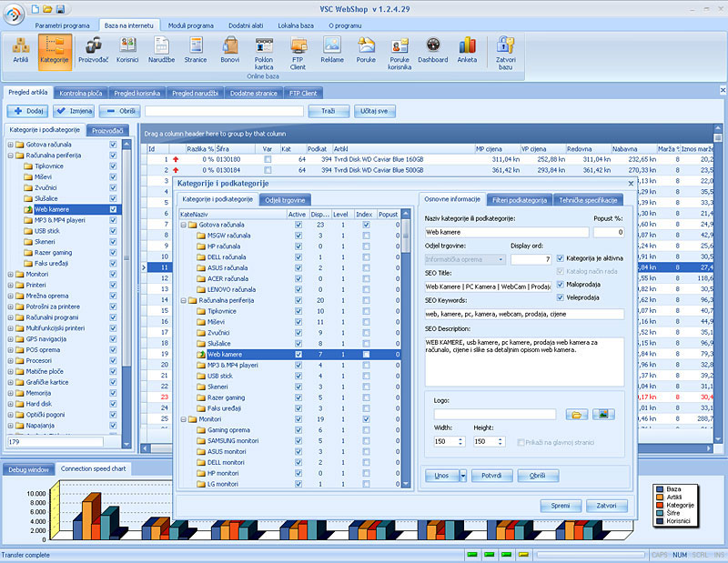728x563 pixels.
Task: Click the yellow status indicator in status bar
Action: [x=523, y=555]
